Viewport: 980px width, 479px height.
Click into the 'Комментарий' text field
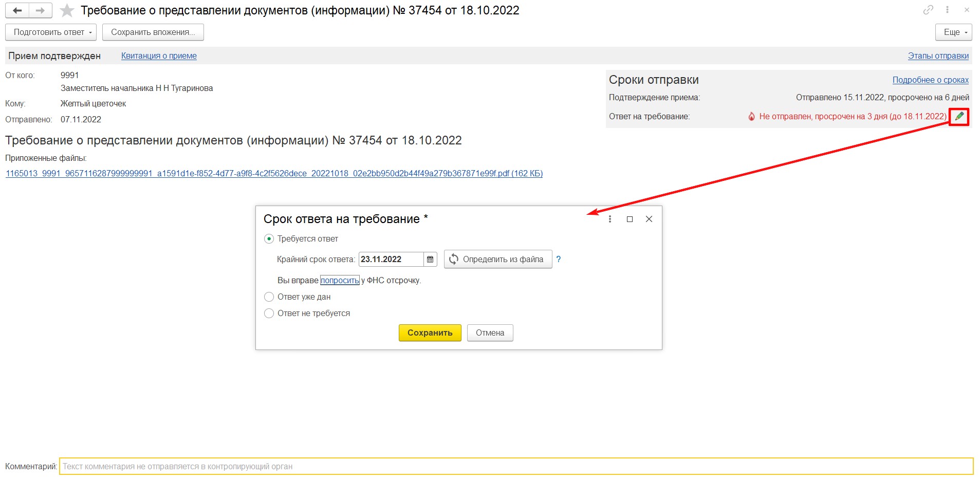[x=516, y=467]
